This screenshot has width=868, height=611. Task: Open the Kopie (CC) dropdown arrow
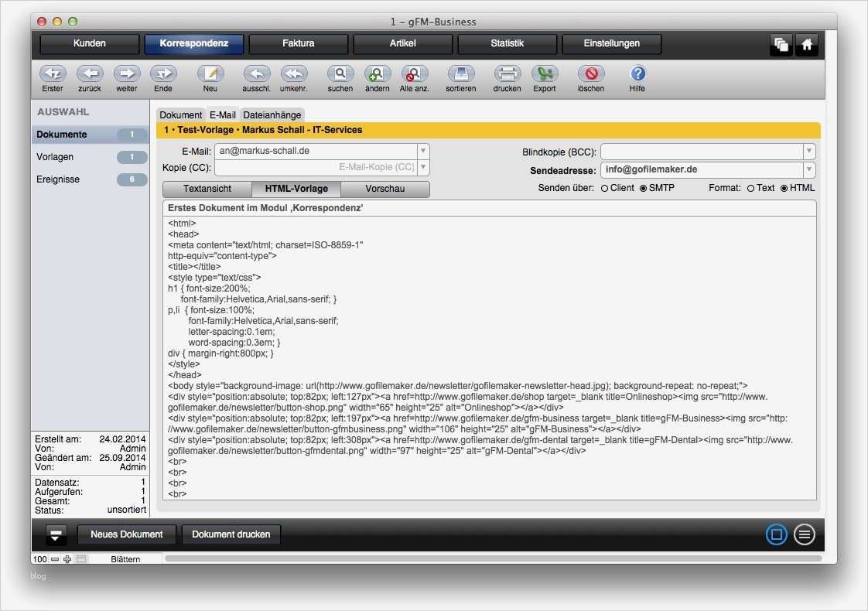(423, 166)
